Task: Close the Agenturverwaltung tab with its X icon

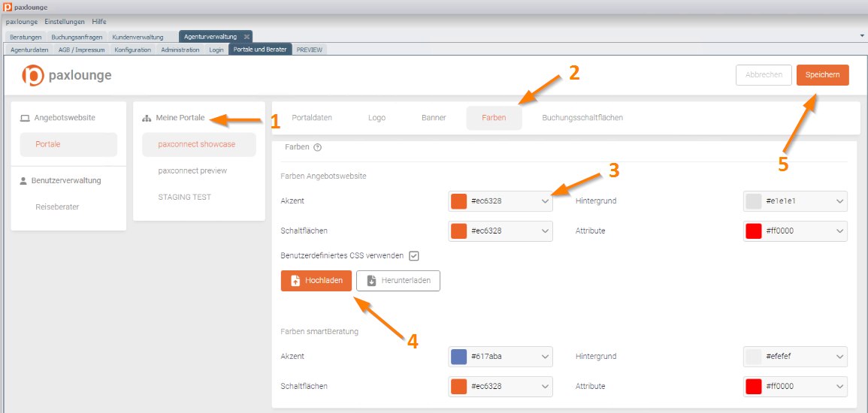Action: [247, 37]
